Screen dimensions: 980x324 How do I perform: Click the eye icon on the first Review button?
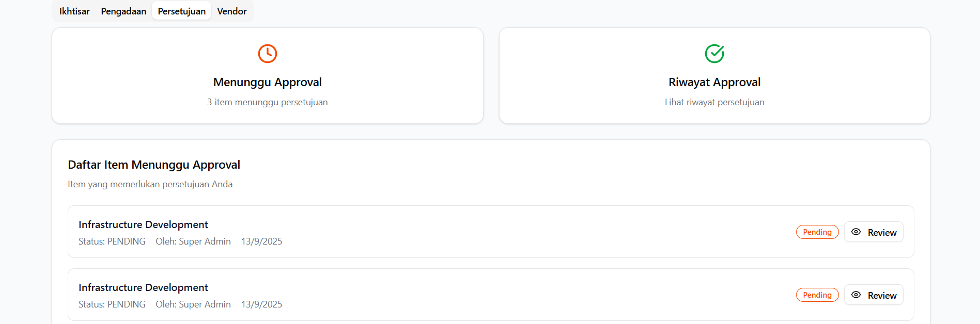point(856,232)
